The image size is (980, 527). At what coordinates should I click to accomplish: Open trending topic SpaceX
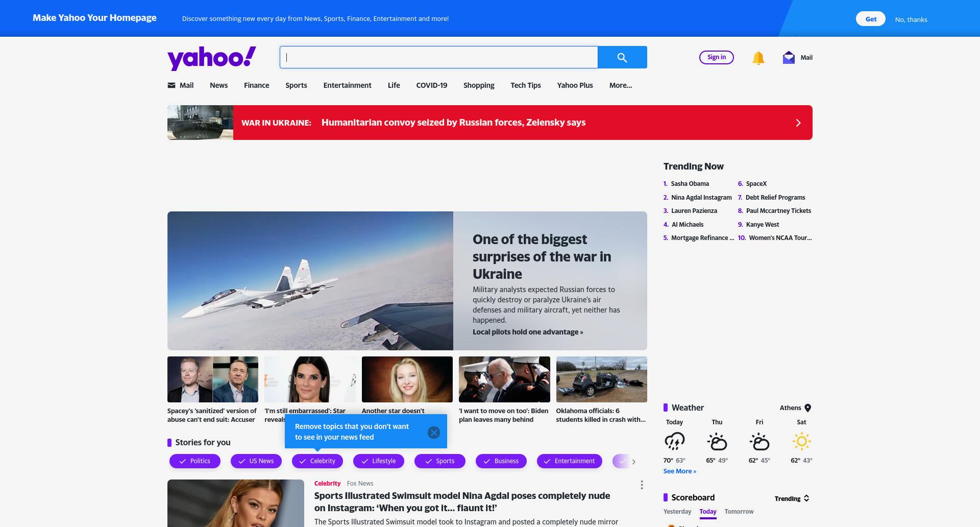(x=756, y=184)
